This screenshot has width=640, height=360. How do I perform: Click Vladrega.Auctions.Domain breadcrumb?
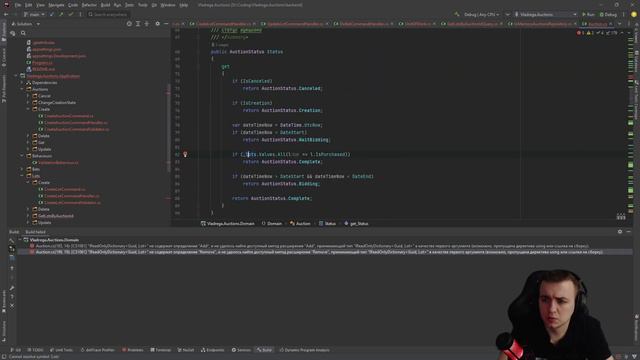point(227,224)
